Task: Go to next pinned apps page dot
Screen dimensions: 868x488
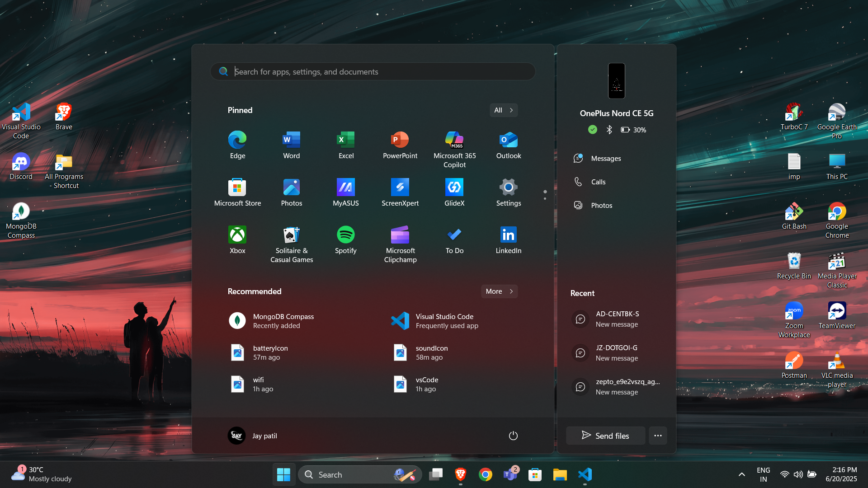Action: 545,198
